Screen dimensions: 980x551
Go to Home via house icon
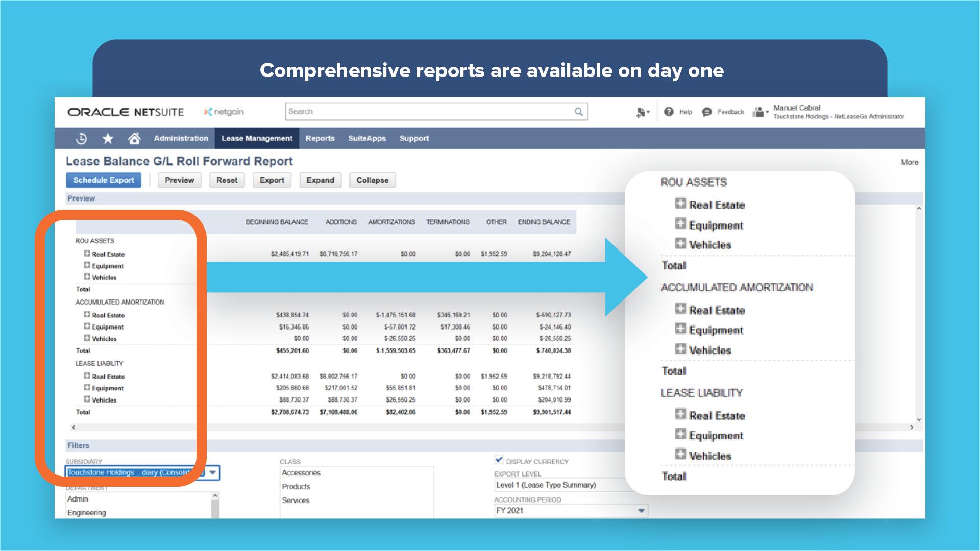134,139
